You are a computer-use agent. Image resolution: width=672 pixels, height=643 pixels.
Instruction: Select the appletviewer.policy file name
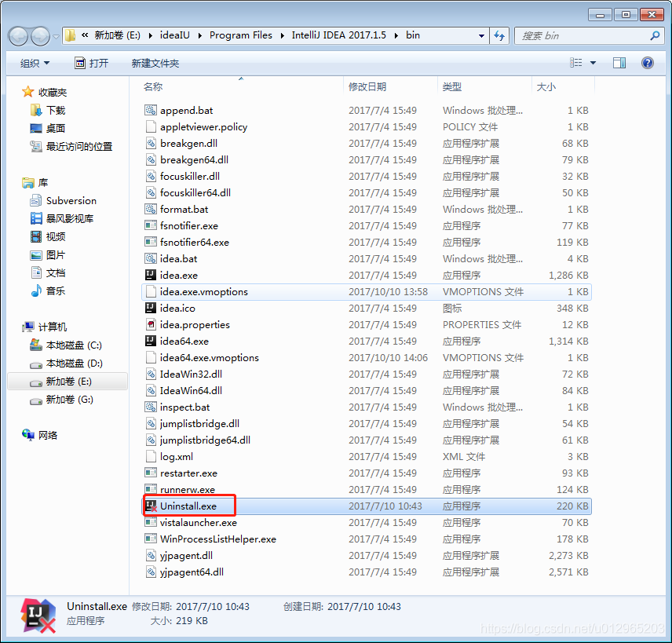(204, 127)
